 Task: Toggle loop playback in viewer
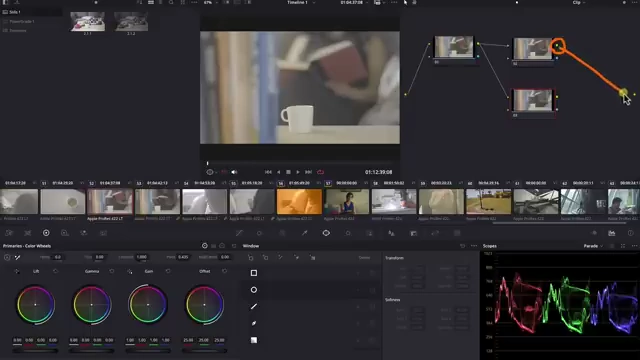[x=320, y=172]
